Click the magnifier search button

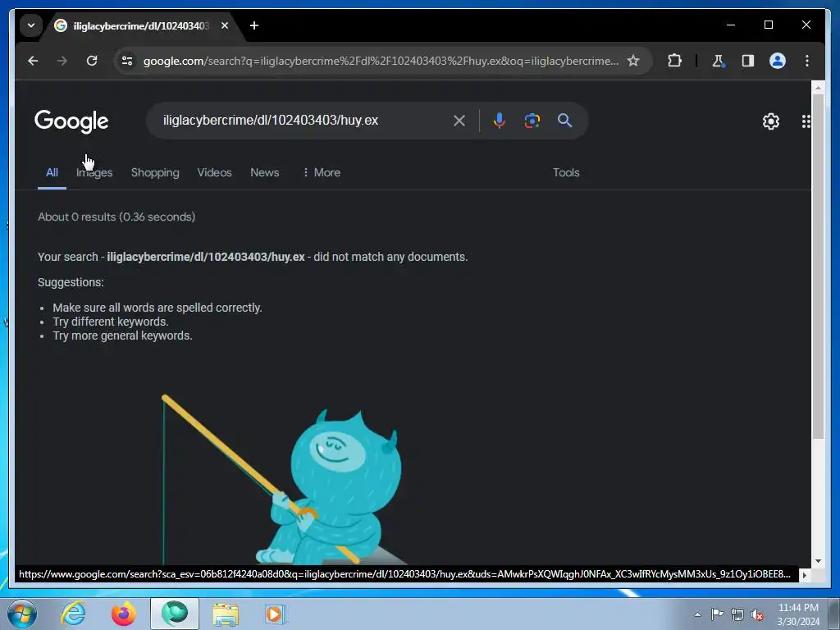point(564,121)
